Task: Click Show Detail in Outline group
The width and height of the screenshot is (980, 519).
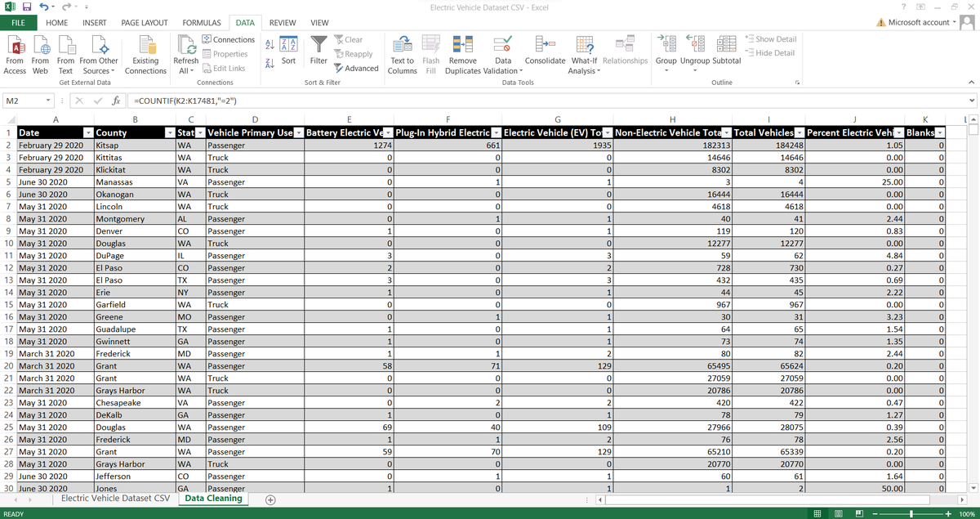Action: 771,39
